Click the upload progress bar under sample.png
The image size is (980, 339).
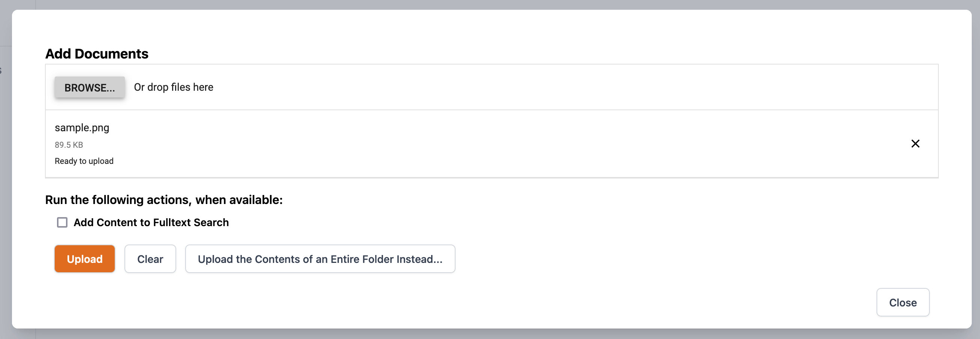[x=491, y=177]
